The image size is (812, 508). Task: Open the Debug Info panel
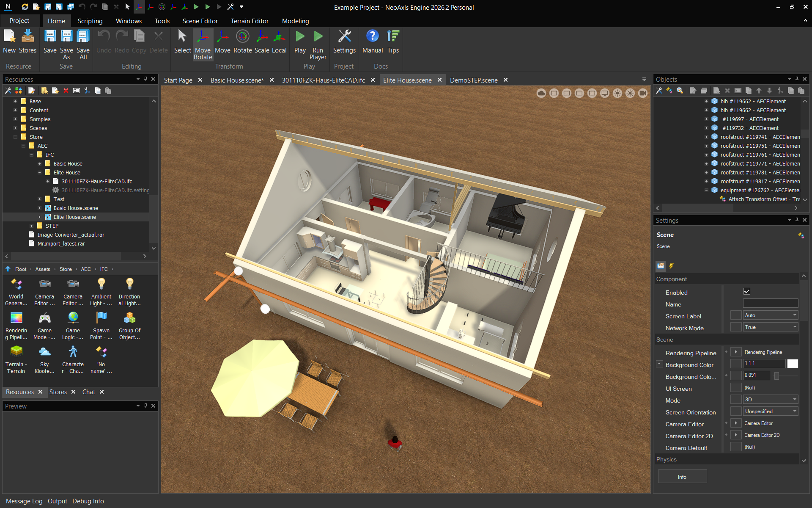[x=88, y=501]
